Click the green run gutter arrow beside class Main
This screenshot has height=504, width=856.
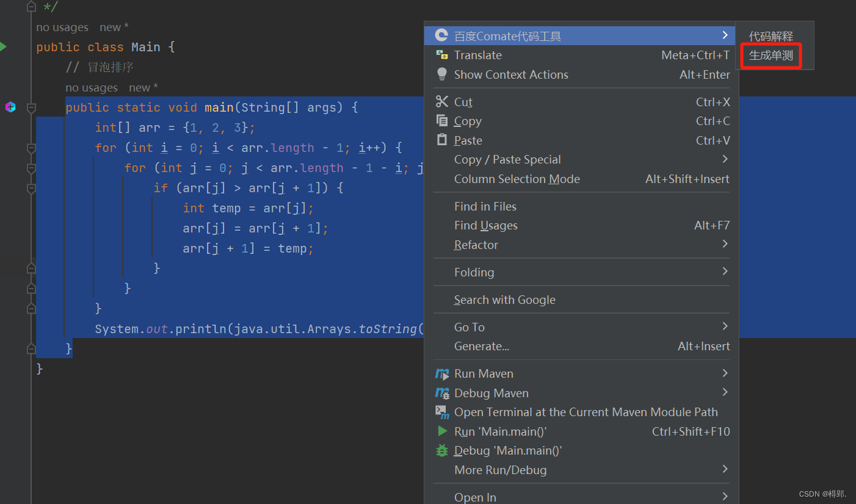(3, 46)
